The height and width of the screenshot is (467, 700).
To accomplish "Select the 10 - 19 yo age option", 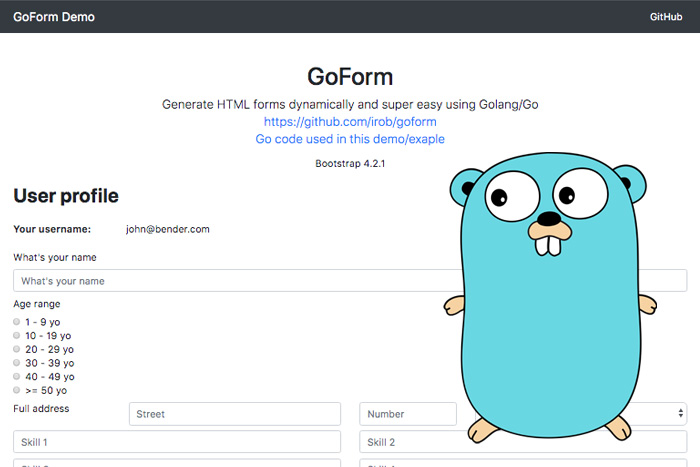I will (17, 335).
